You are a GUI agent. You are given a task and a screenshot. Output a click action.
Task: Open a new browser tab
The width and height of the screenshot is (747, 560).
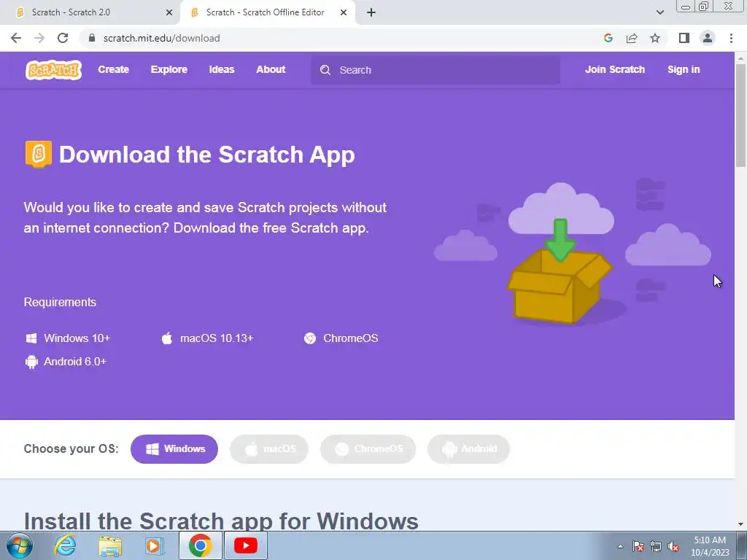tap(371, 12)
